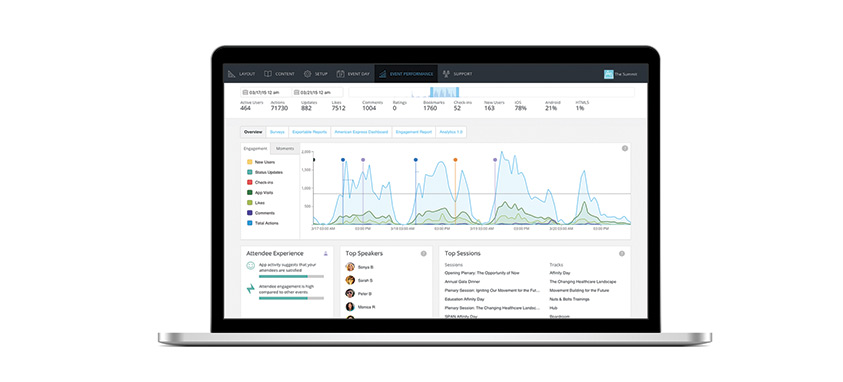Click the Event Performance chart icon

(382, 74)
